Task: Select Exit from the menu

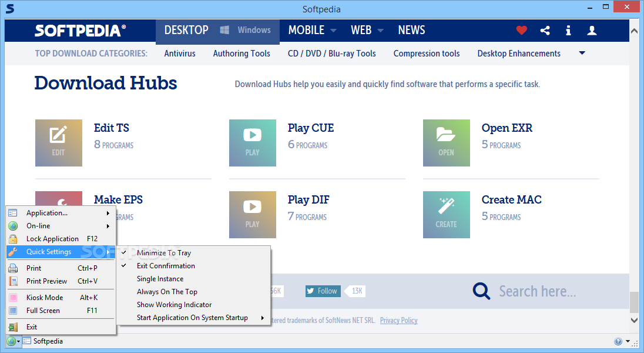Action: point(61,327)
